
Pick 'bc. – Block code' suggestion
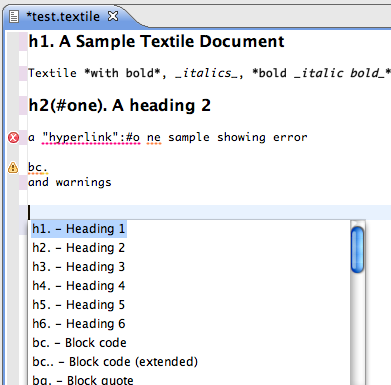pyautogui.click(x=79, y=343)
